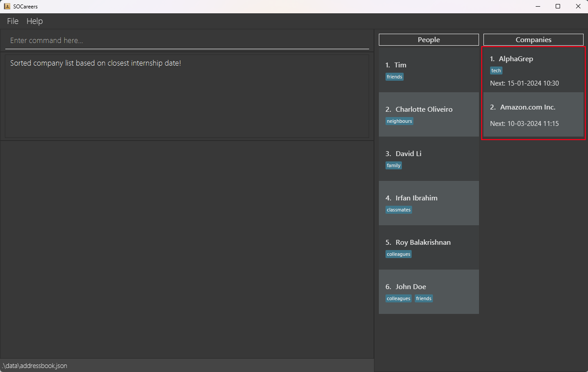Screen dimensions: 588x372
Task: Select the Amazon.com Inc. company card
Action: (x=533, y=115)
